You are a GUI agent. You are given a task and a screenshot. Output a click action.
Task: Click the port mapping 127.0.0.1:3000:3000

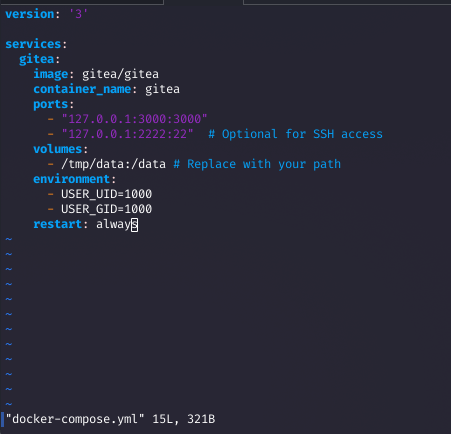tap(134, 119)
